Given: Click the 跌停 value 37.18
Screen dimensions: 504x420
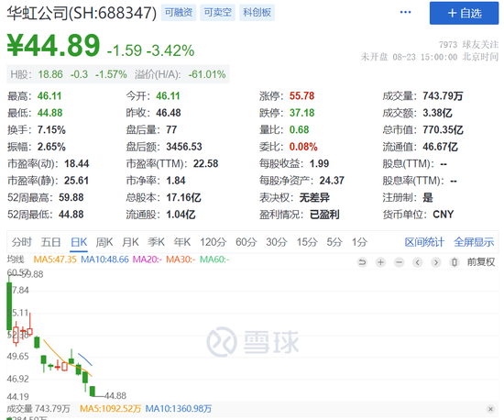Looking at the screenshot, I should [x=301, y=113].
